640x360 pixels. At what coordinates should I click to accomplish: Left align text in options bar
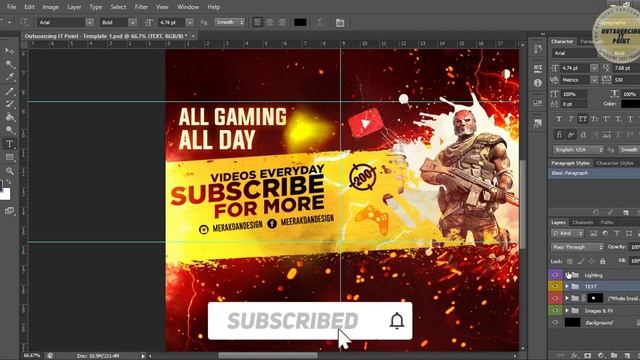coord(258,22)
